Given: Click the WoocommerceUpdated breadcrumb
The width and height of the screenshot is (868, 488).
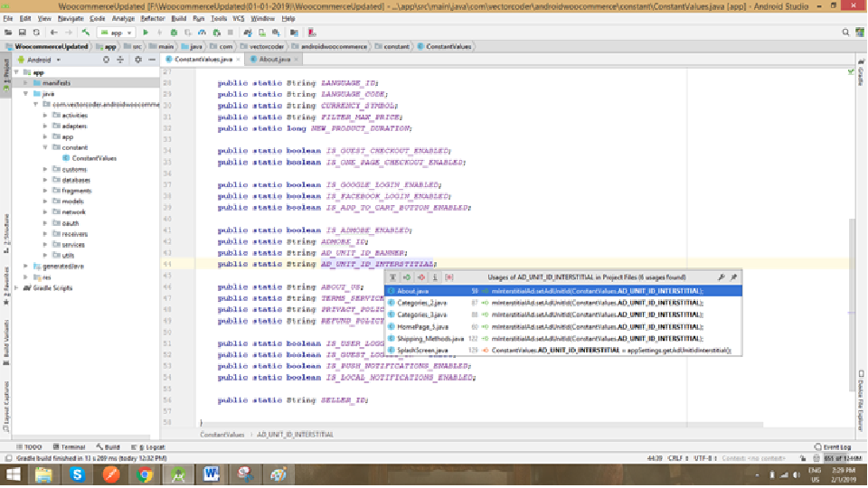Looking at the screenshot, I should click(x=47, y=46).
